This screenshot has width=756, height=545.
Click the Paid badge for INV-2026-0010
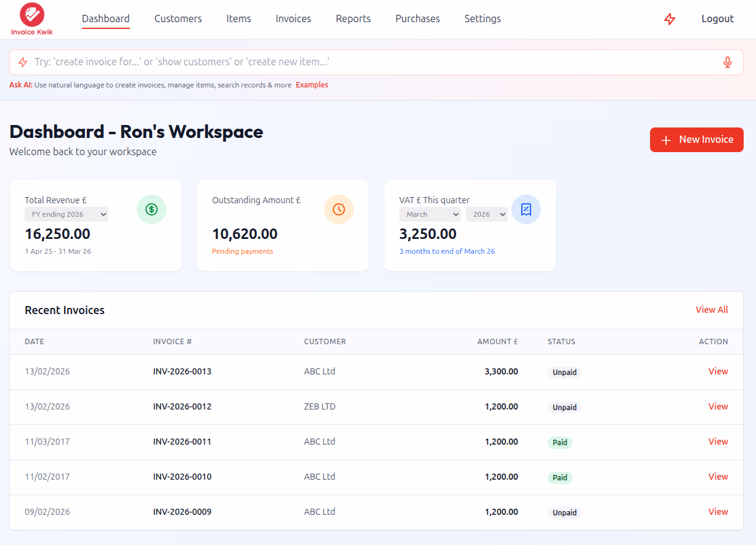coord(560,478)
